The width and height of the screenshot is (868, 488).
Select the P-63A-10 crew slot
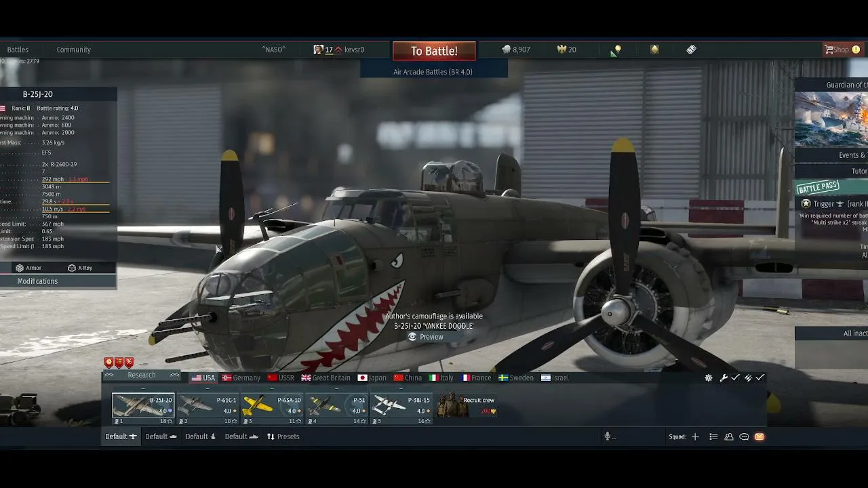(273, 409)
